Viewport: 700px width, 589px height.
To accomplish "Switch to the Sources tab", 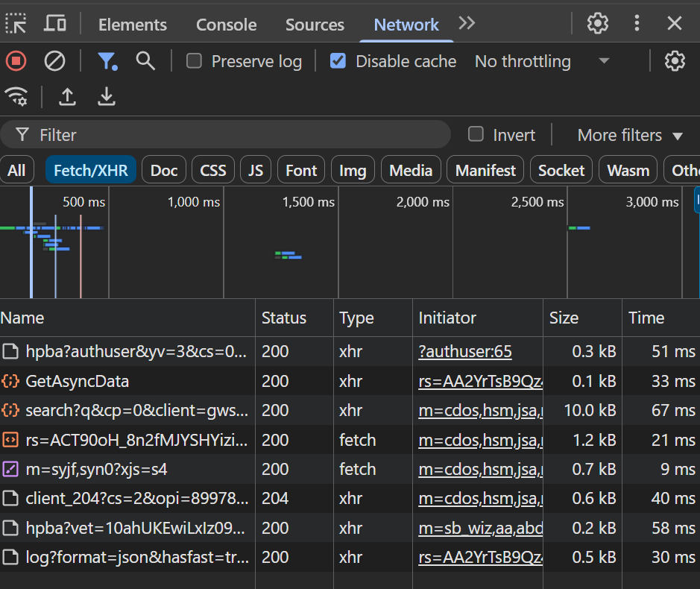I will coord(315,25).
